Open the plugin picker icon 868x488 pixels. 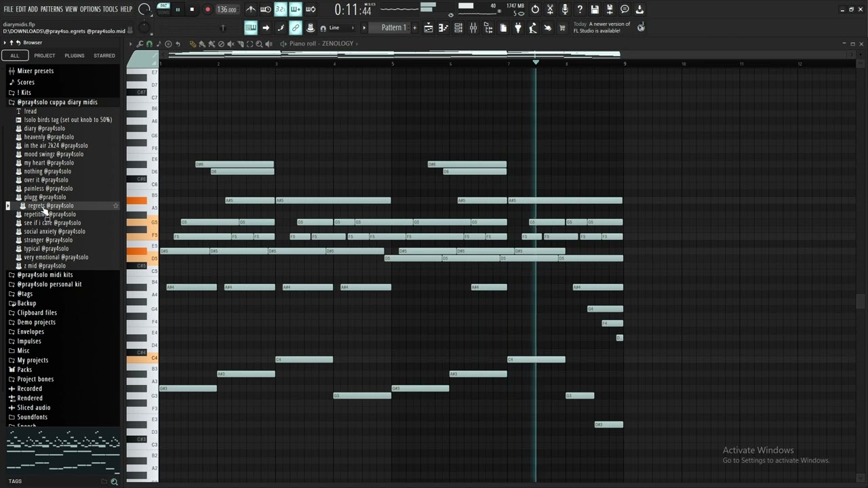(517, 28)
